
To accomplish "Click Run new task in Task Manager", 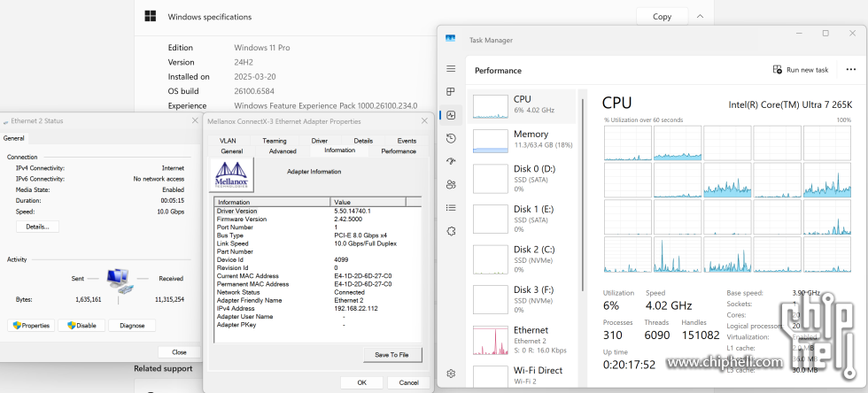I will (x=801, y=70).
